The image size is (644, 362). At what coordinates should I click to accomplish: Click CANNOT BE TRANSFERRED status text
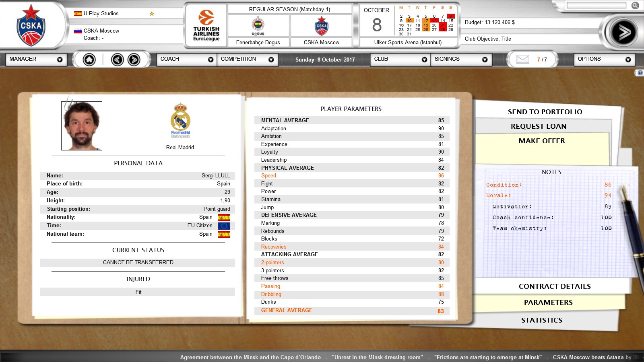point(138,262)
